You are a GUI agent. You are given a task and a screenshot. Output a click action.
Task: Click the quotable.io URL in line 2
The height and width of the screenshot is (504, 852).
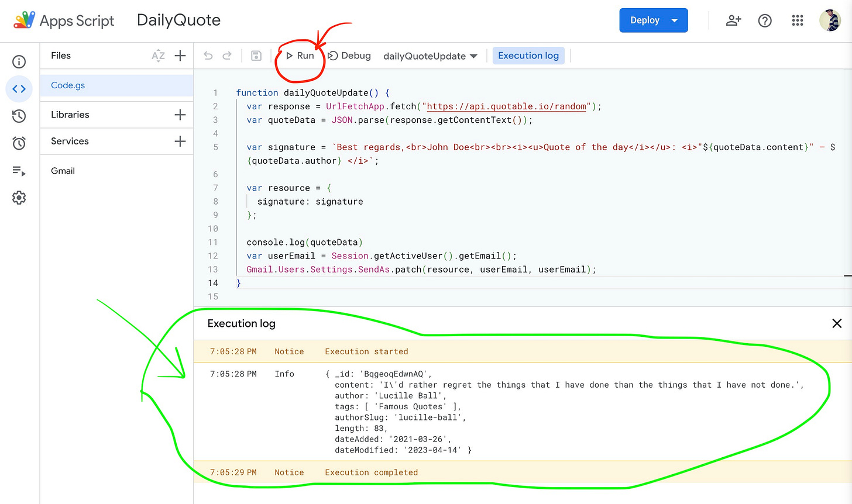(507, 106)
